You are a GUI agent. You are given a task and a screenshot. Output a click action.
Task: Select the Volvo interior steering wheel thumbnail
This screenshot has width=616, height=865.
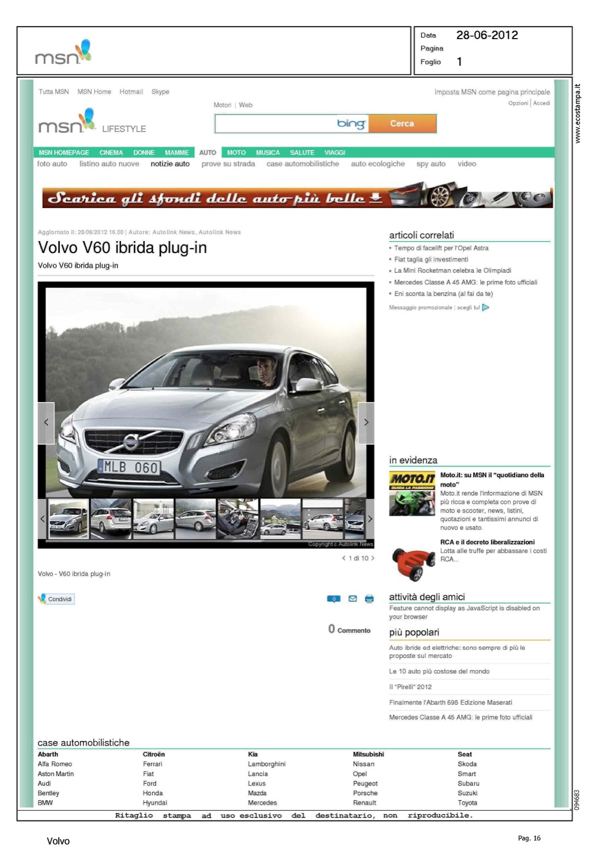[237, 519]
